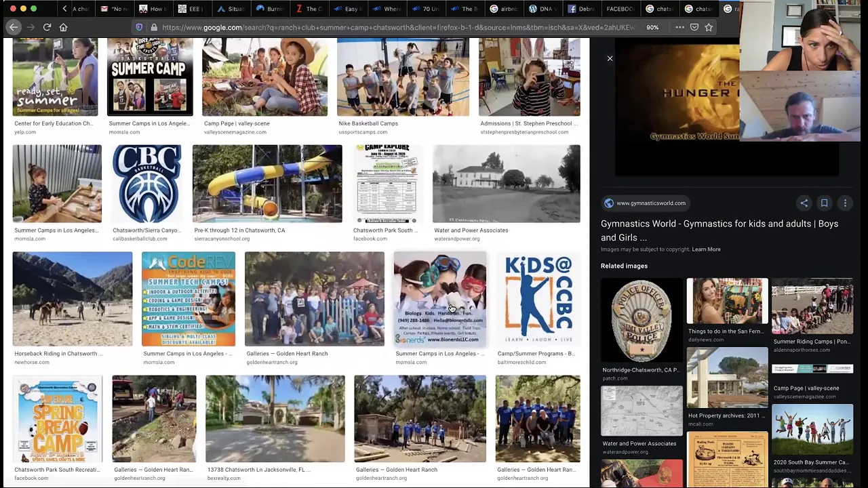The width and height of the screenshot is (868, 488).
Task: Switch to the "No re..." Gmail tab
Action: 114,9
